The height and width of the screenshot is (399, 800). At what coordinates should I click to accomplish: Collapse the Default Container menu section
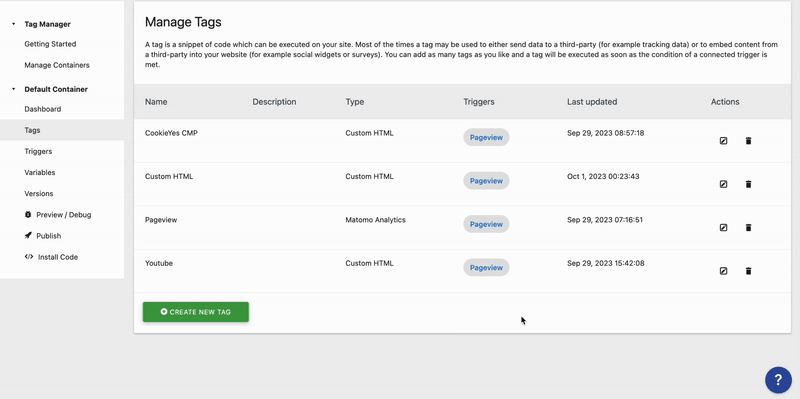pos(14,89)
